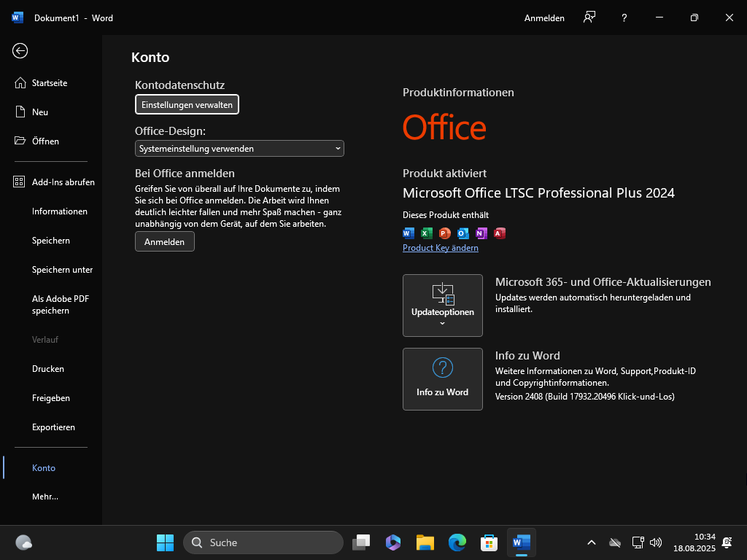Image resolution: width=747 pixels, height=560 pixels.
Task: Select Speichern unter in the sidebar
Action: (62, 270)
